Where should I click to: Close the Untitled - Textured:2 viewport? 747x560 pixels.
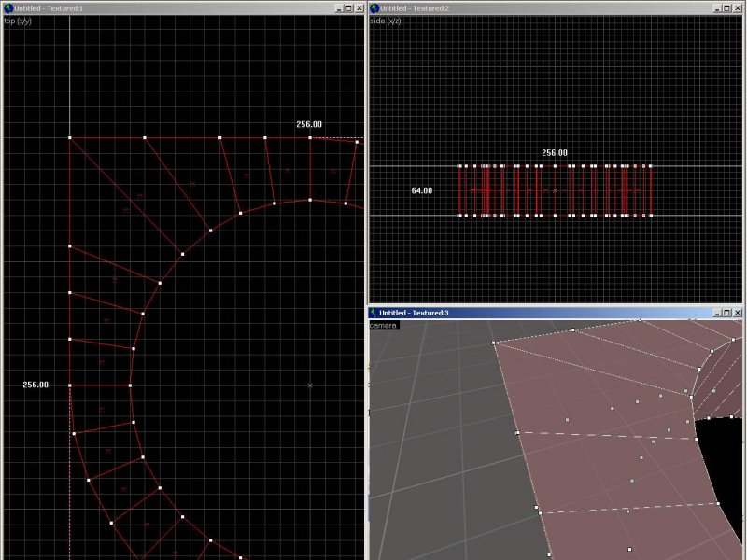(x=740, y=7)
